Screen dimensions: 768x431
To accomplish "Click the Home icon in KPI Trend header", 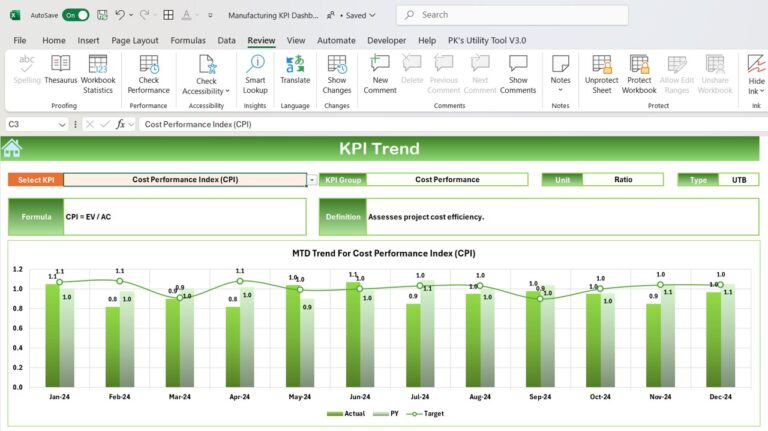I will click(x=12, y=148).
